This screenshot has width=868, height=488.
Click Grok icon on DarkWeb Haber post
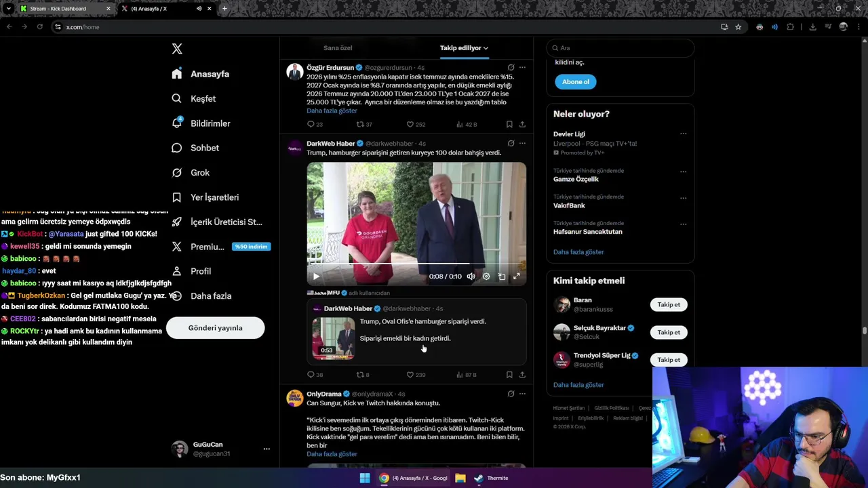coord(511,144)
